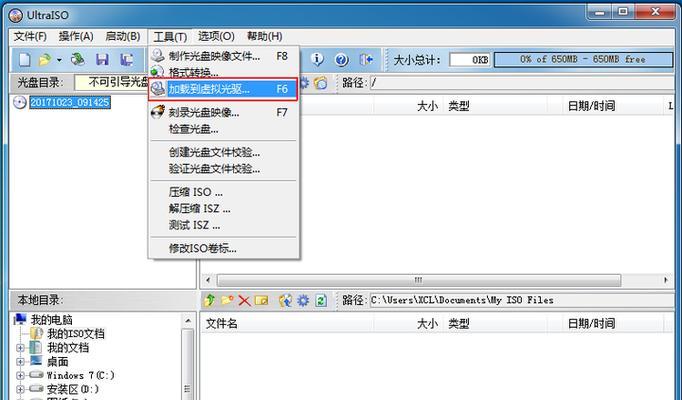Image resolution: width=682 pixels, height=400 pixels.
Task: Choose 创建光盘文件校验... menu item
Action: (224, 153)
